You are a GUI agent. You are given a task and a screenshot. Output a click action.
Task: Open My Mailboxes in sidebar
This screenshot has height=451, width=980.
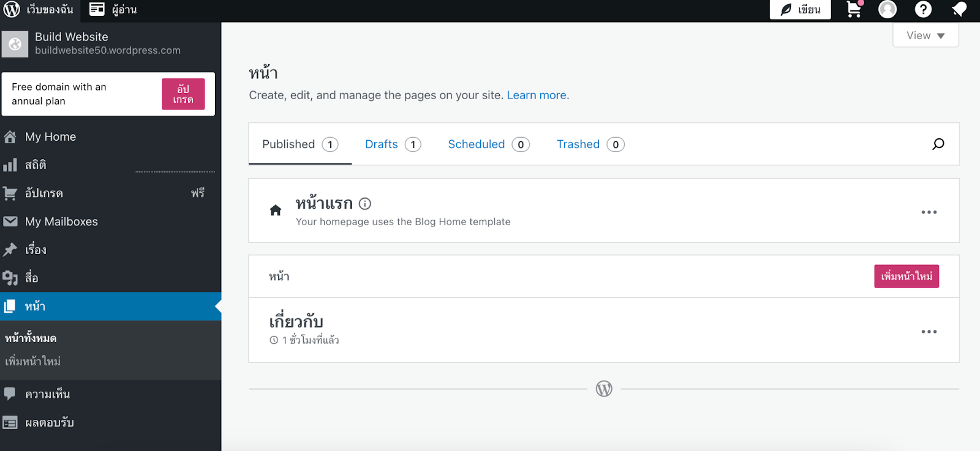coord(61,222)
